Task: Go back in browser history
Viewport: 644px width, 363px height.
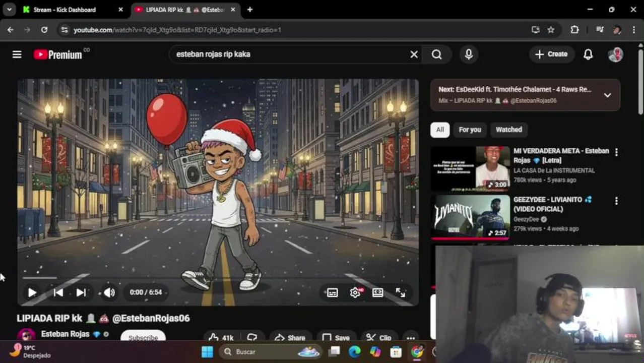Action: point(11,30)
